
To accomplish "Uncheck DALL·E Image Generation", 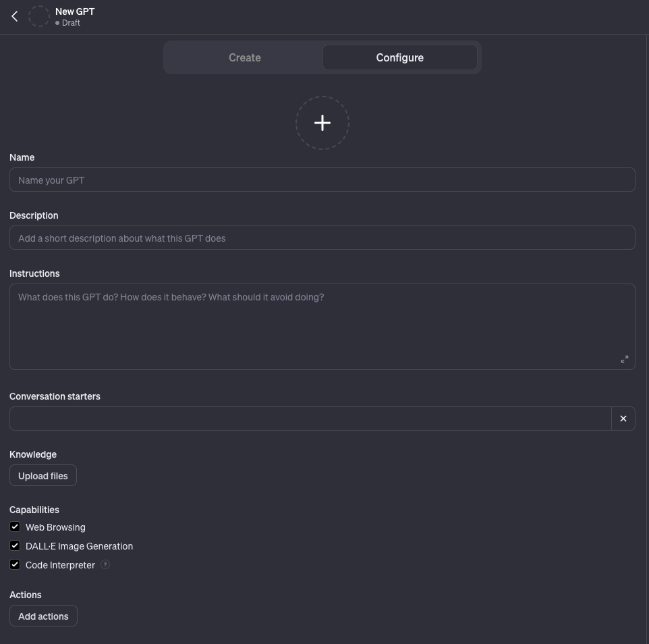I will coord(15,545).
